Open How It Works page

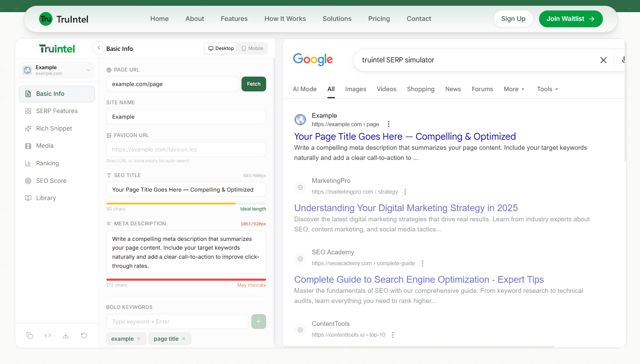click(285, 19)
